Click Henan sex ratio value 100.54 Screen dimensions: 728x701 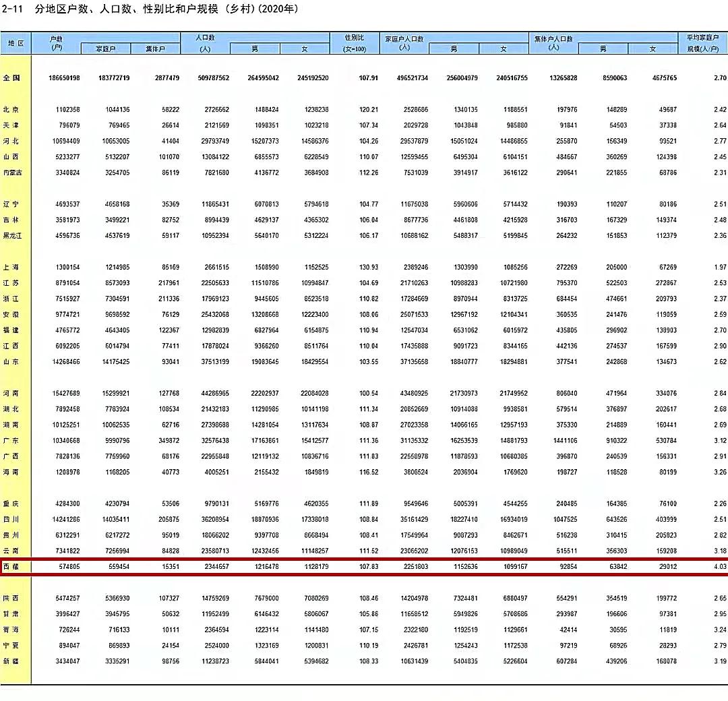(x=369, y=394)
